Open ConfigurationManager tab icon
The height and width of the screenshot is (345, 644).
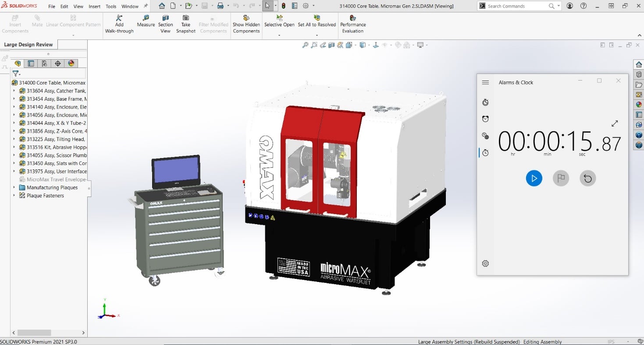click(x=44, y=63)
